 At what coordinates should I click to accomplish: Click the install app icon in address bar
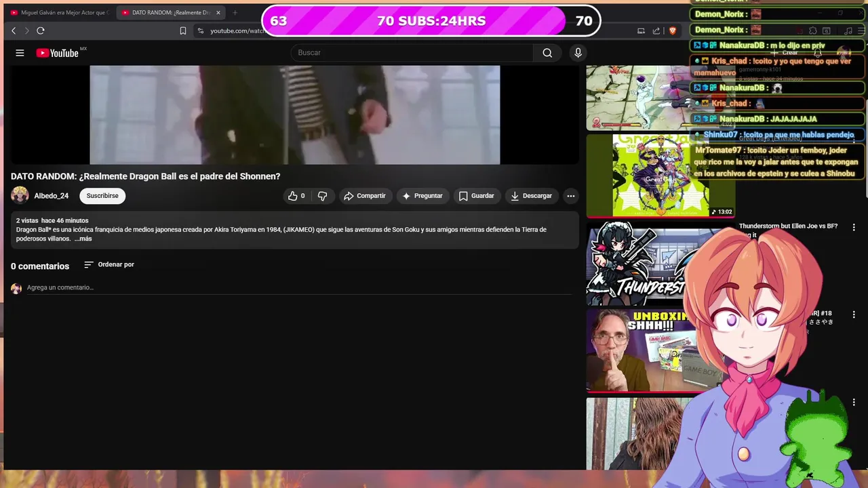641,30
